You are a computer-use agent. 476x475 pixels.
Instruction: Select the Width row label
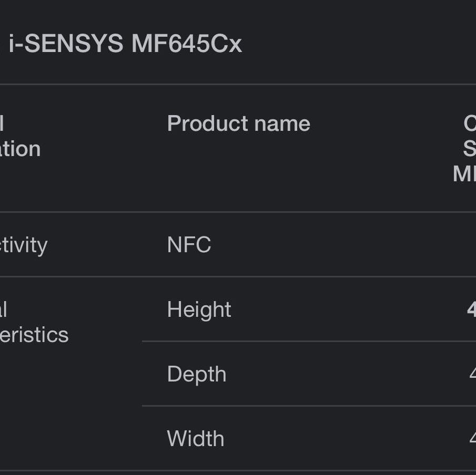coord(196,439)
